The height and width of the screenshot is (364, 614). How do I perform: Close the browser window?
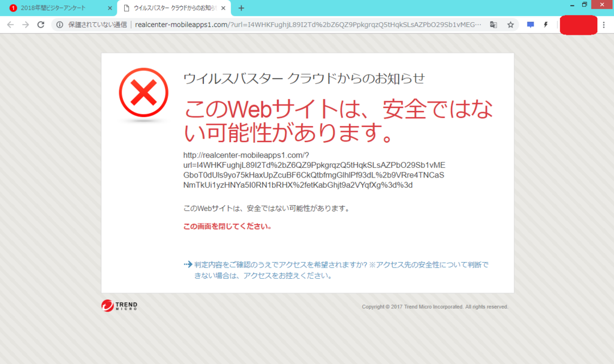point(602,5)
